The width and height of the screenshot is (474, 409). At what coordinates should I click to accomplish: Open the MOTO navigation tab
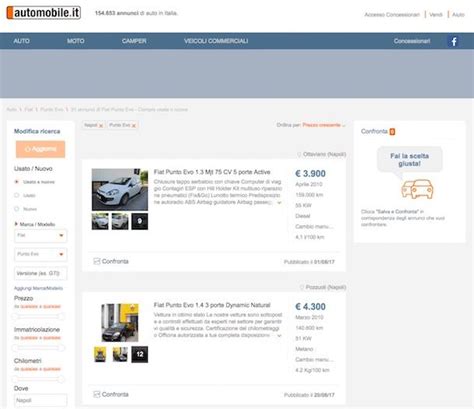76,41
